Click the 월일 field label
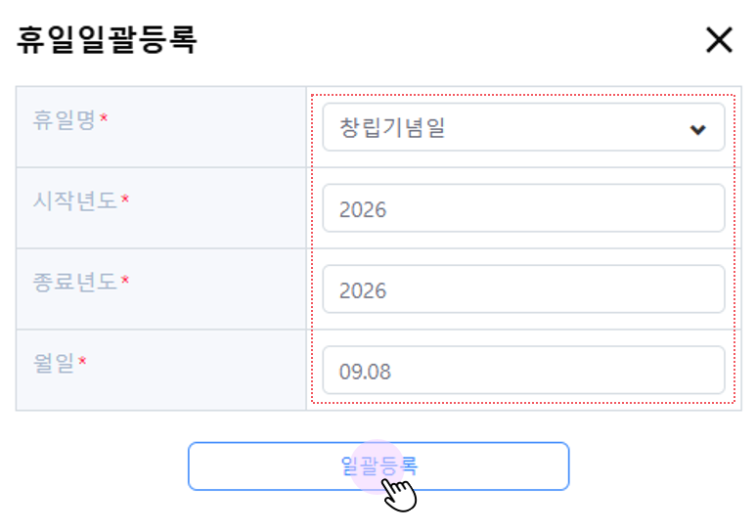The width and height of the screenshot is (756, 532). 54,362
